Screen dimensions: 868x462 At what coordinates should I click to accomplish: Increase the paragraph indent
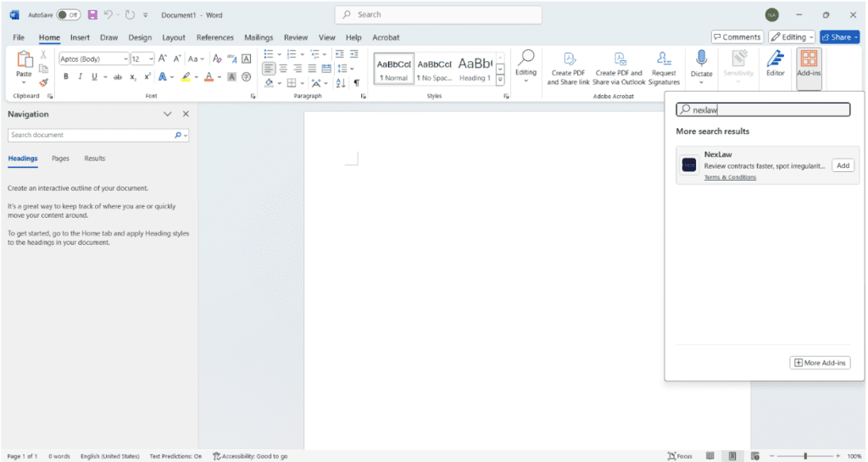click(353, 54)
